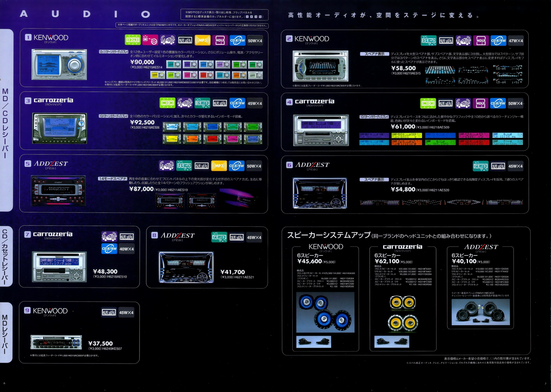Pick the yellow display variation of carrozzeria item 3
Viewport: 551px width, 392px height.
[171, 139]
